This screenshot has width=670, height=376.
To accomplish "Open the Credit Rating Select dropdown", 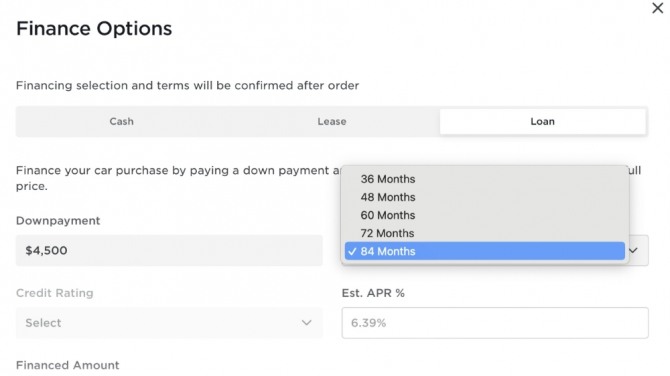I will point(169,323).
